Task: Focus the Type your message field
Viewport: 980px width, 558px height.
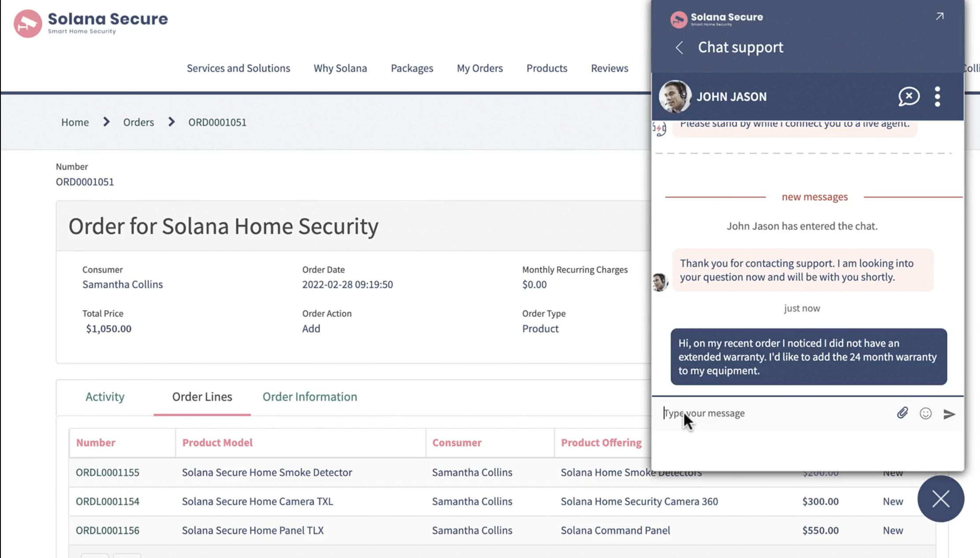Action: (x=776, y=413)
